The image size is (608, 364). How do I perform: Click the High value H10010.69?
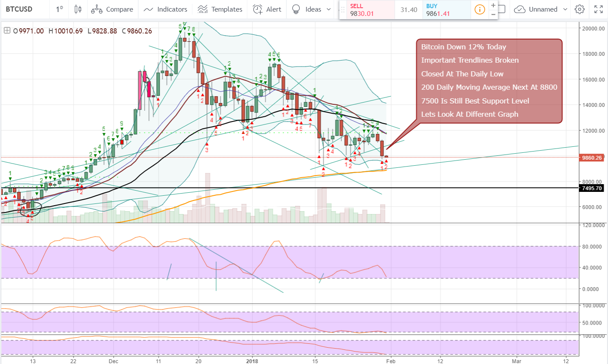[66, 31]
